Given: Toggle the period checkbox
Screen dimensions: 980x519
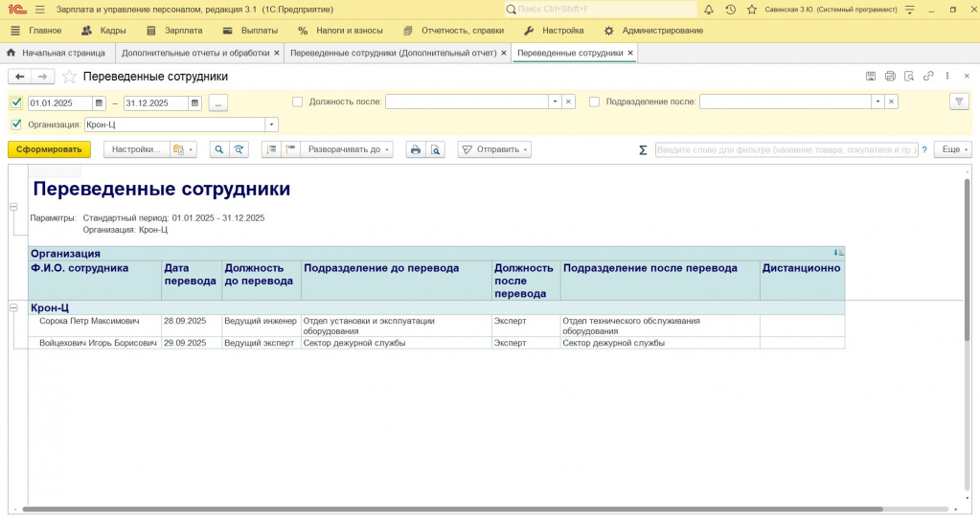Looking at the screenshot, I should (x=16, y=103).
